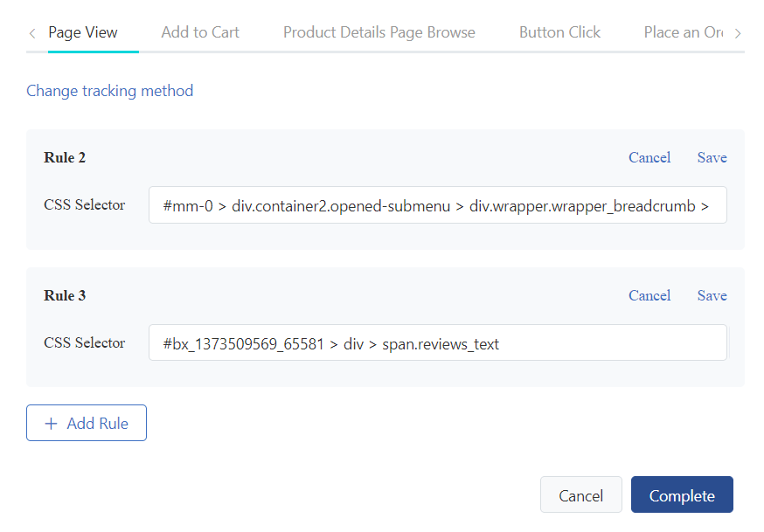Switch to the Page View tab
The height and width of the screenshot is (532, 764).
[83, 32]
